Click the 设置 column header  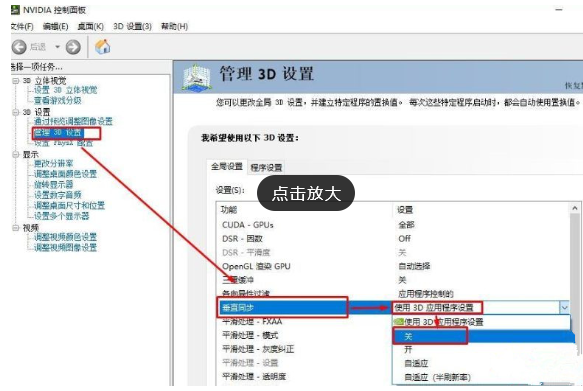coord(481,210)
